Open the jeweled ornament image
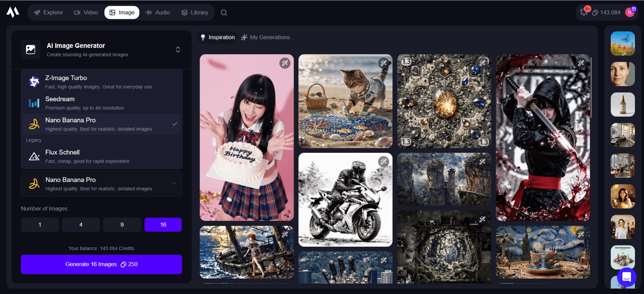Viewport: 644px width, 294px height. point(444,101)
